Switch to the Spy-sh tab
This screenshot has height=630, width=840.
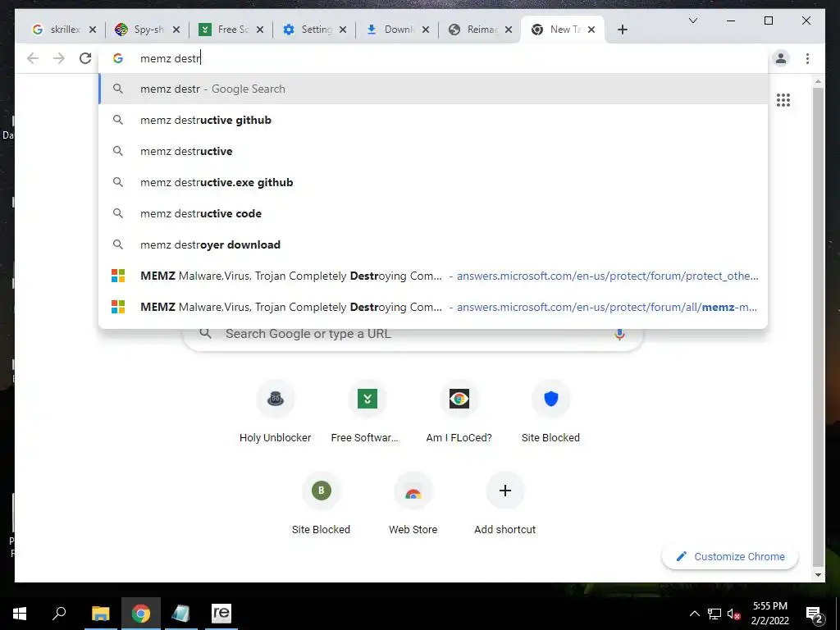click(x=141, y=30)
